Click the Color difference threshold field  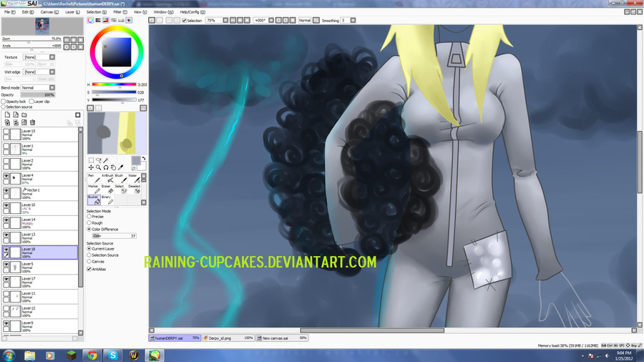tap(114, 236)
